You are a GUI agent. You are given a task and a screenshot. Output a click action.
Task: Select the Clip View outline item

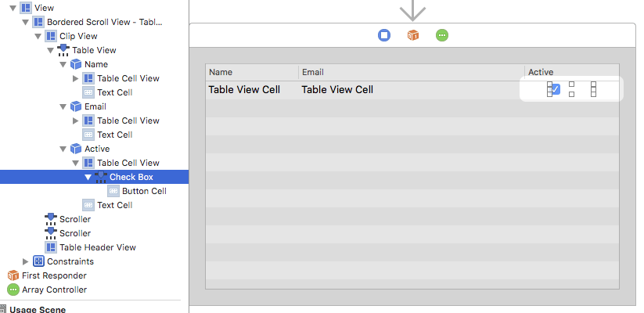(77, 36)
